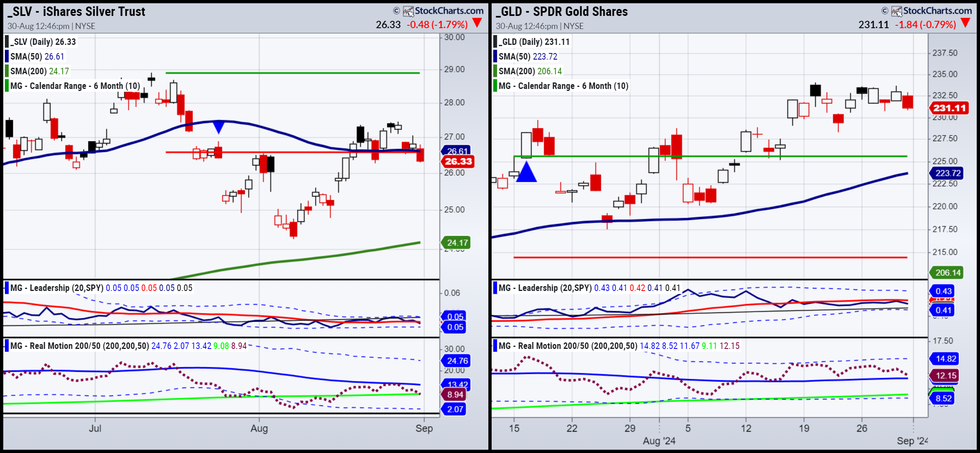Click the green 24.17 SMA tag on SLV axis
The image size is (980, 453).
click(x=456, y=243)
